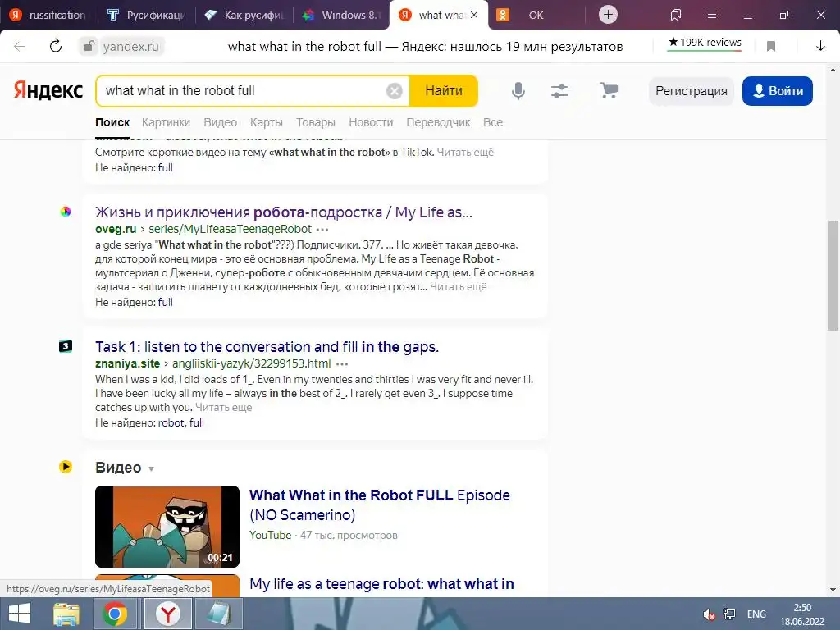This screenshot has width=840, height=630.
Task: Click the padlock site info icon
Action: 87,47
